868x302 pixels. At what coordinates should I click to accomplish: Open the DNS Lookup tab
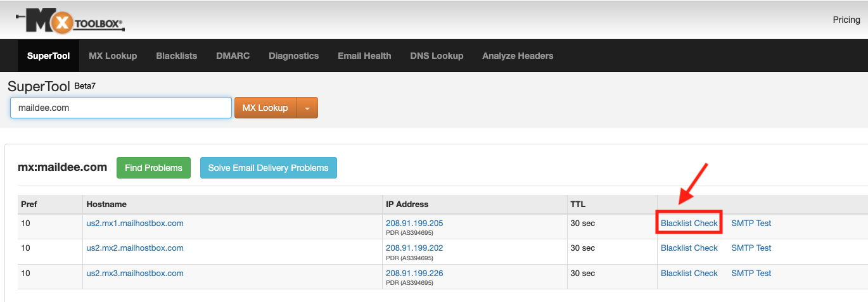(x=437, y=56)
